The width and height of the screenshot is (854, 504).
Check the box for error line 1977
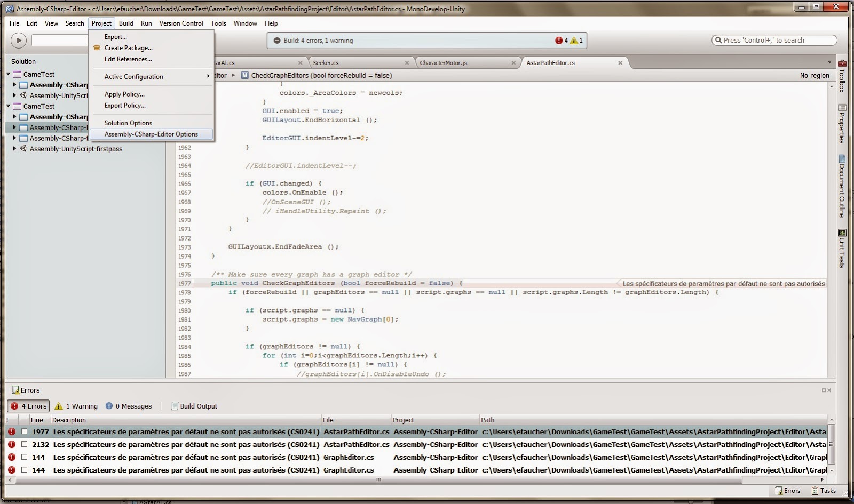click(24, 431)
